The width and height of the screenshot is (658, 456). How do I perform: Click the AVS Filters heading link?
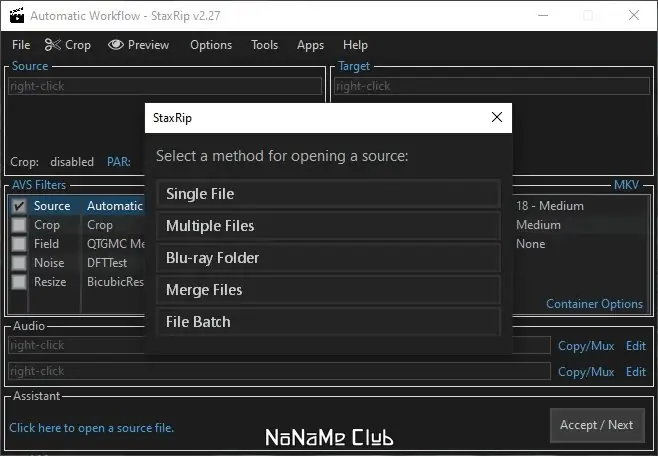39,185
